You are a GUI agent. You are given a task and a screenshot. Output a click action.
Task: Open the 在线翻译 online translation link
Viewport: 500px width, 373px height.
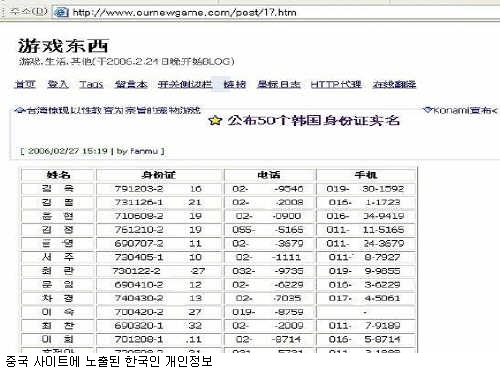(x=394, y=84)
